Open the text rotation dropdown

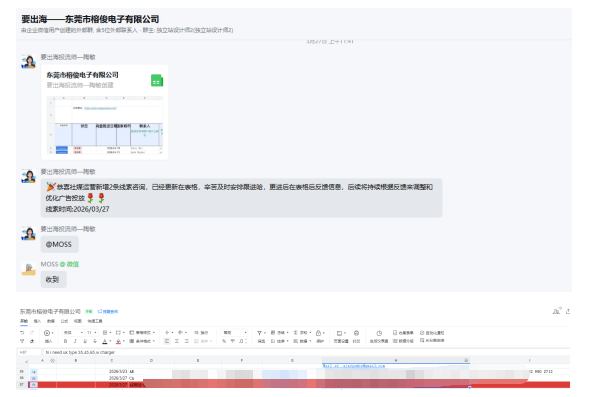click(x=182, y=332)
